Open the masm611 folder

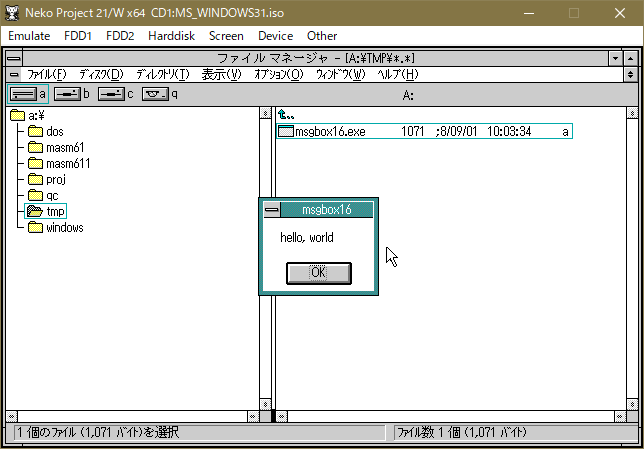click(59, 163)
